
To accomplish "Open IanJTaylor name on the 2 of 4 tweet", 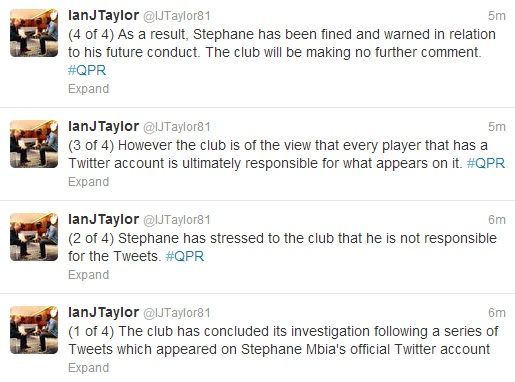I will pyautogui.click(x=103, y=220).
